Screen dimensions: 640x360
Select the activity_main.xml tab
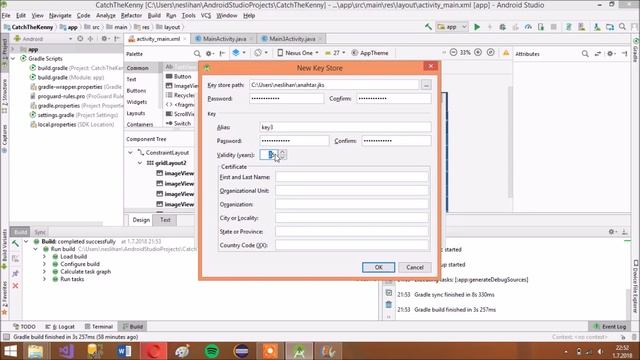[157, 39]
